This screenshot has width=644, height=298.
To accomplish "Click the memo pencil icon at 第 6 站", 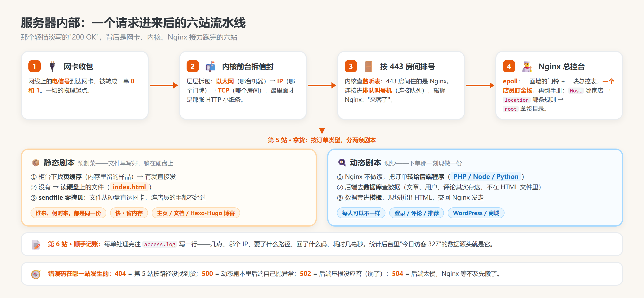I will click(36, 244).
